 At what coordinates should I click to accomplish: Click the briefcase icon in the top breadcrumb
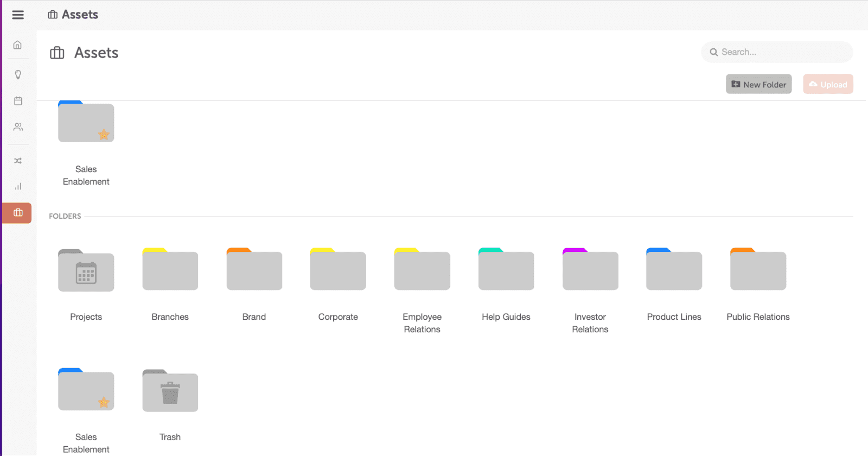pos(53,15)
